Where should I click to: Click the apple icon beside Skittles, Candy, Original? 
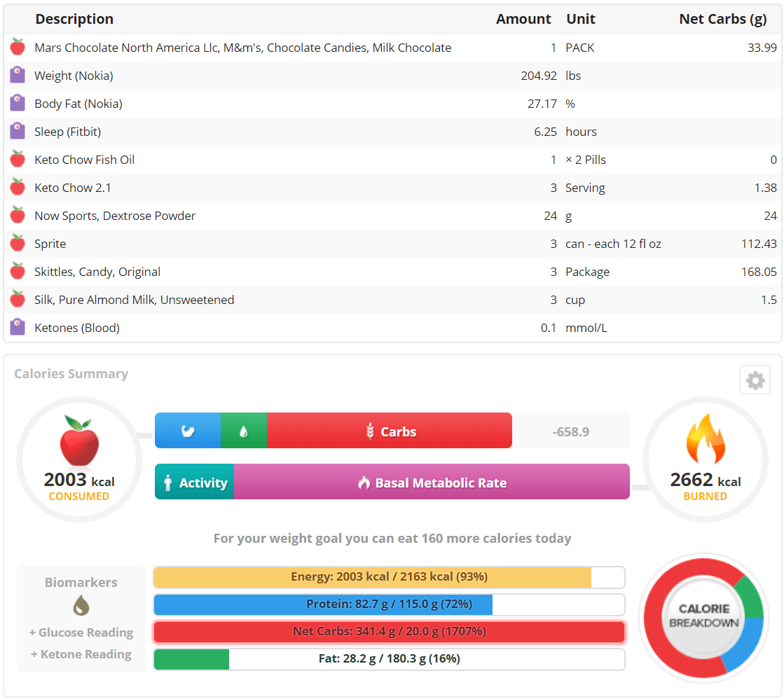pyautogui.click(x=18, y=271)
